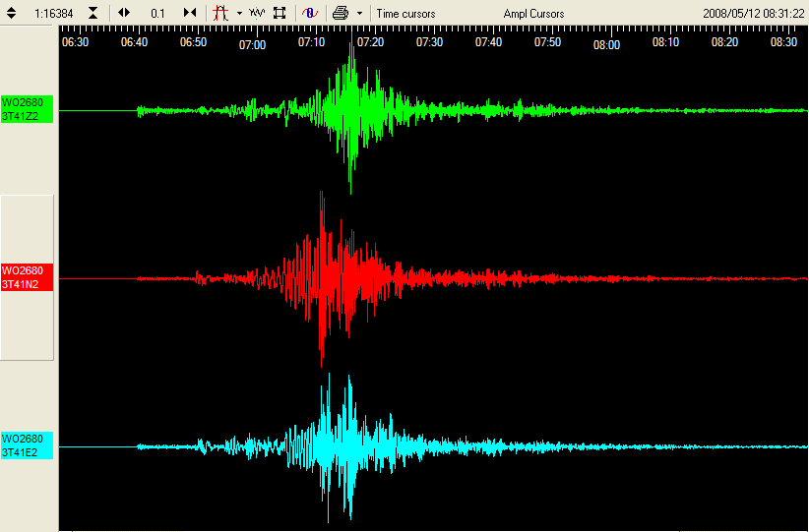Click the amplitude compress hourglass icon

pyautogui.click(x=93, y=13)
